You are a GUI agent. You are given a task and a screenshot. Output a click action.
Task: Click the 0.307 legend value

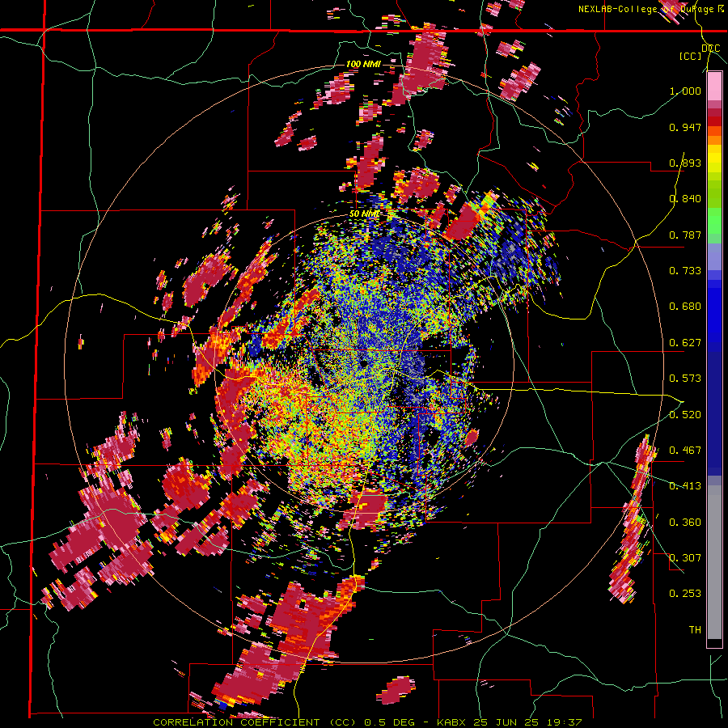(x=685, y=558)
